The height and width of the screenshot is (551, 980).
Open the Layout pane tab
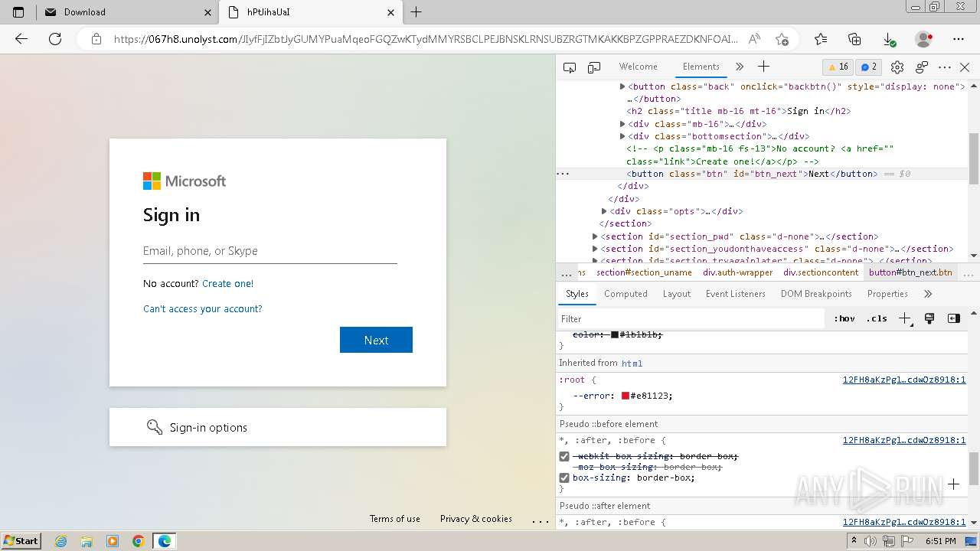(x=677, y=294)
